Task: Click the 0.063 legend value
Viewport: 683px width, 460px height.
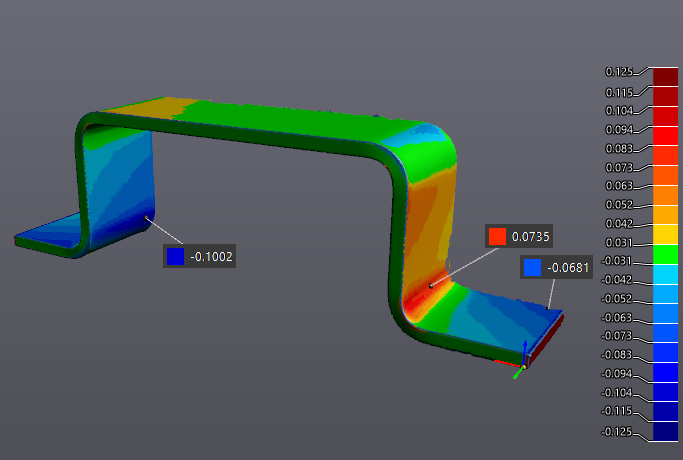Action: tap(619, 186)
